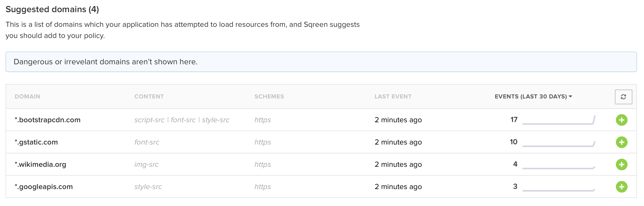Screen dimensions: 644x206
Task: Click the Last Event column header
Action: tap(393, 96)
